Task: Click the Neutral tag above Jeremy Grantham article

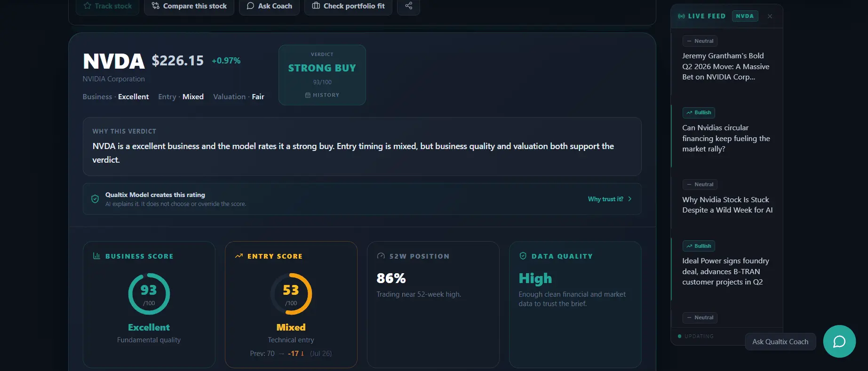Action: tap(700, 41)
